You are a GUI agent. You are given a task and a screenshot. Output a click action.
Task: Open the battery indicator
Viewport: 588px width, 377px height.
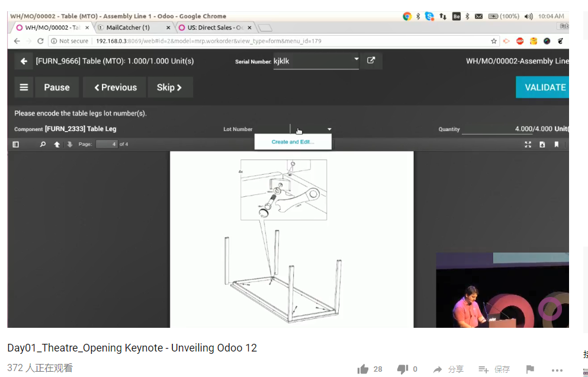pos(504,16)
